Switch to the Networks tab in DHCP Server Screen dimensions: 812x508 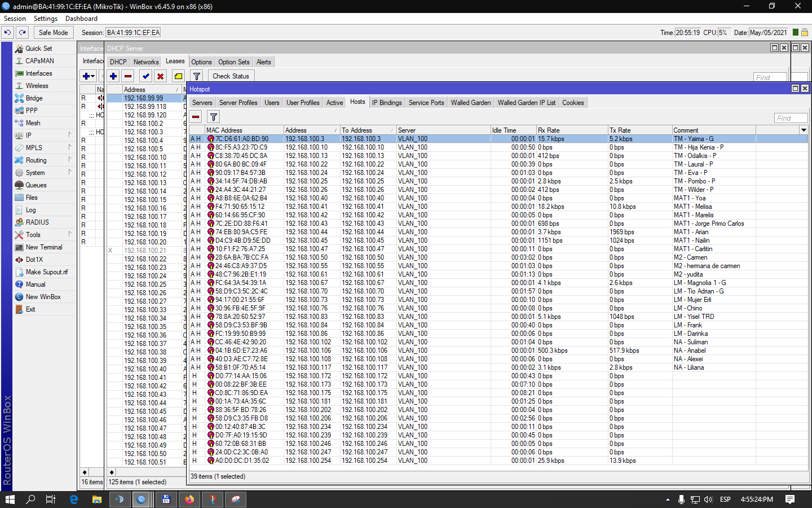click(146, 62)
